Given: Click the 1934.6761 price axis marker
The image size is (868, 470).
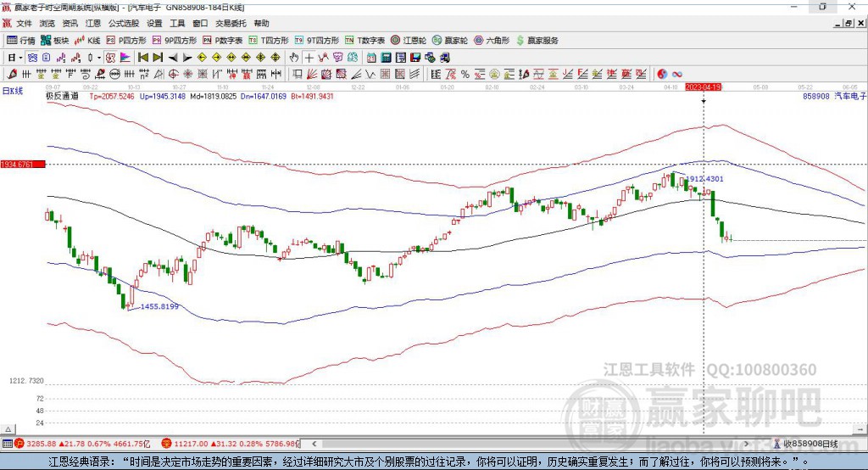Looking at the screenshot, I should point(23,165).
